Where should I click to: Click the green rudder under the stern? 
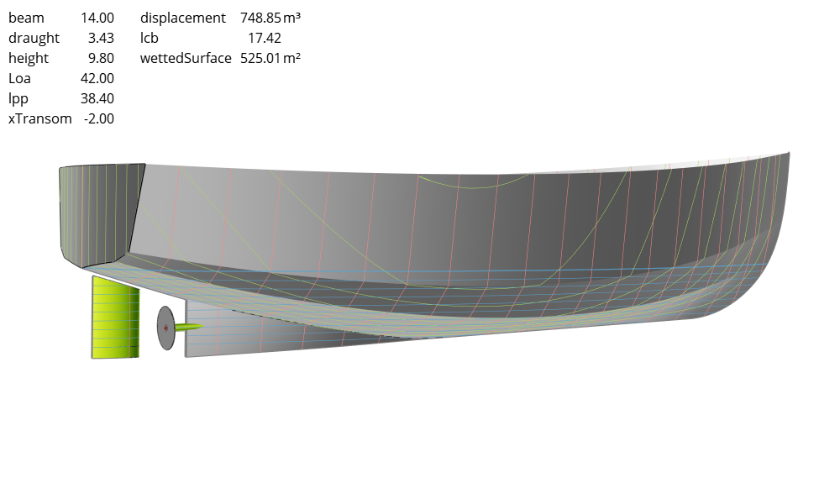point(115,318)
